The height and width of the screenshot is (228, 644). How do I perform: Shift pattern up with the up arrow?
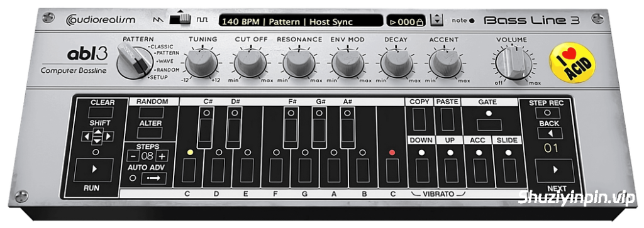pos(97,133)
